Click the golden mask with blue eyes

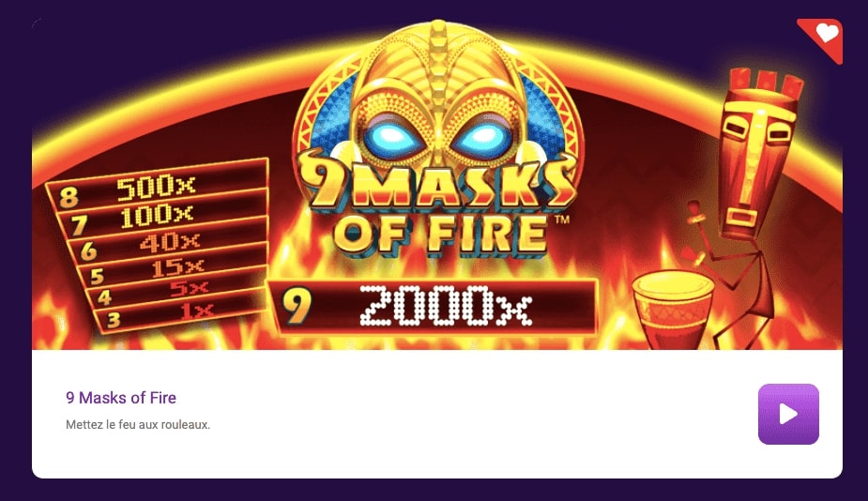pyautogui.click(x=437, y=105)
